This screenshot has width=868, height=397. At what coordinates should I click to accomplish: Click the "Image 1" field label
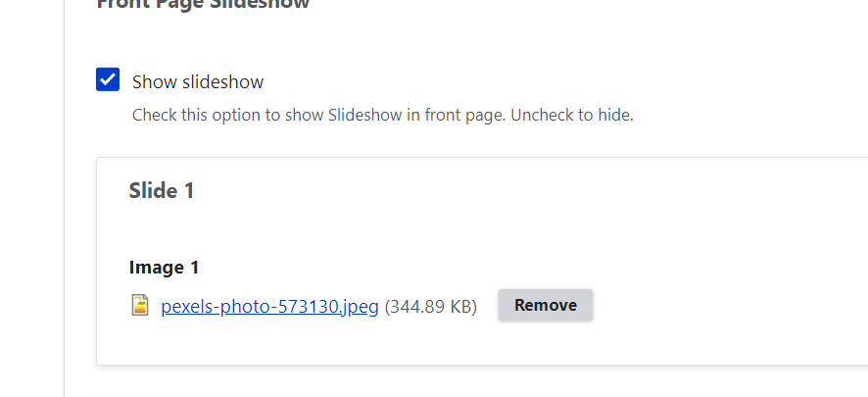[x=165, y=267]
